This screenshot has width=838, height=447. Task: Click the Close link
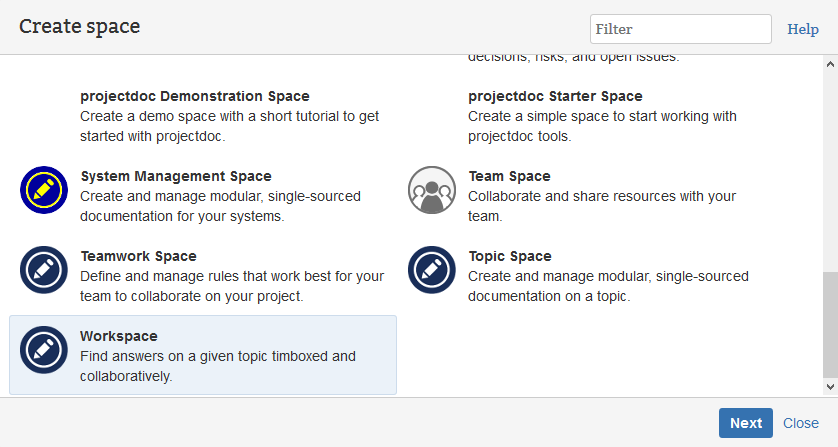click(800, 423)
